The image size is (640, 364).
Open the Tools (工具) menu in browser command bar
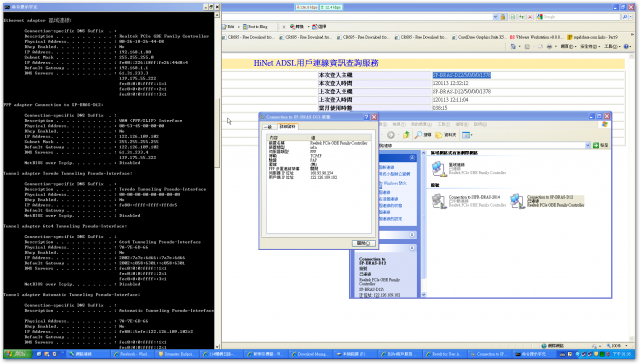point(611,47)
